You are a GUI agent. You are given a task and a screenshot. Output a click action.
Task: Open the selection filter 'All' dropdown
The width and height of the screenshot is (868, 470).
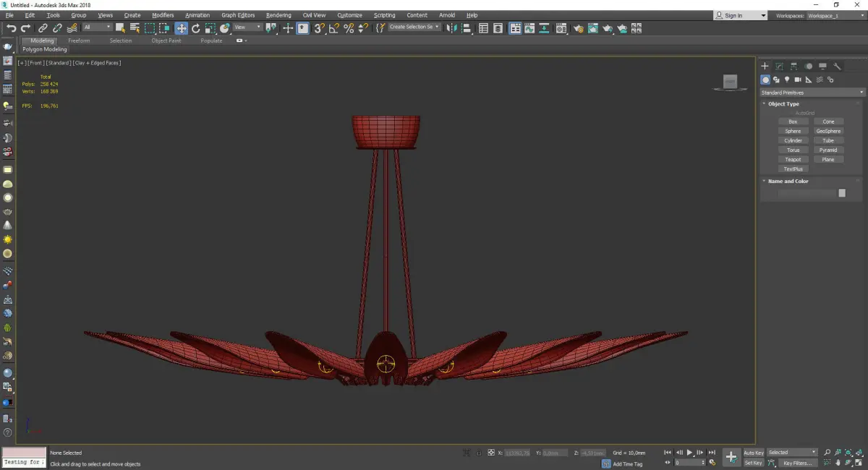click(x=97, y=27)
